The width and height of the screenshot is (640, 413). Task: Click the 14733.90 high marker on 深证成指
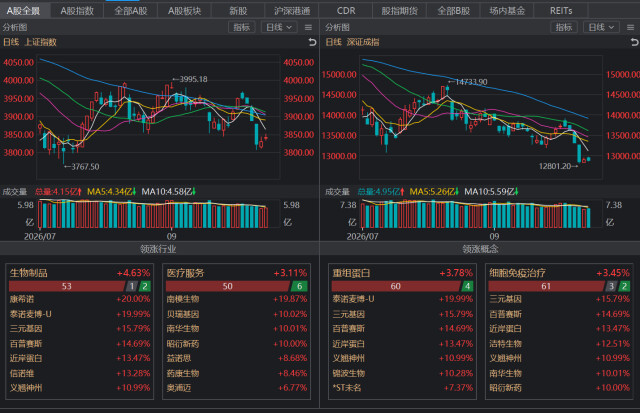pos(467,82)
